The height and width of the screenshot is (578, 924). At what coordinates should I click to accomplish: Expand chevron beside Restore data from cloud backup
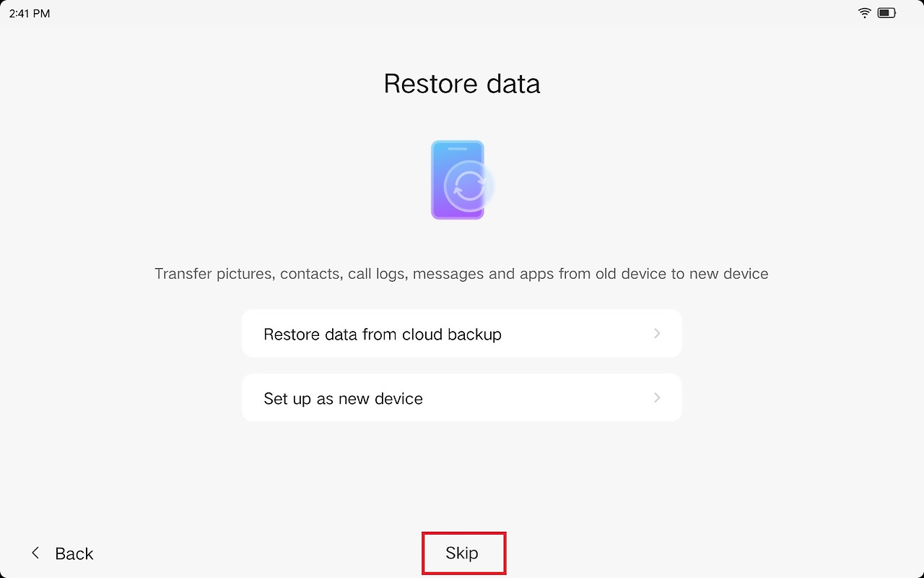(x=657, y=333)
